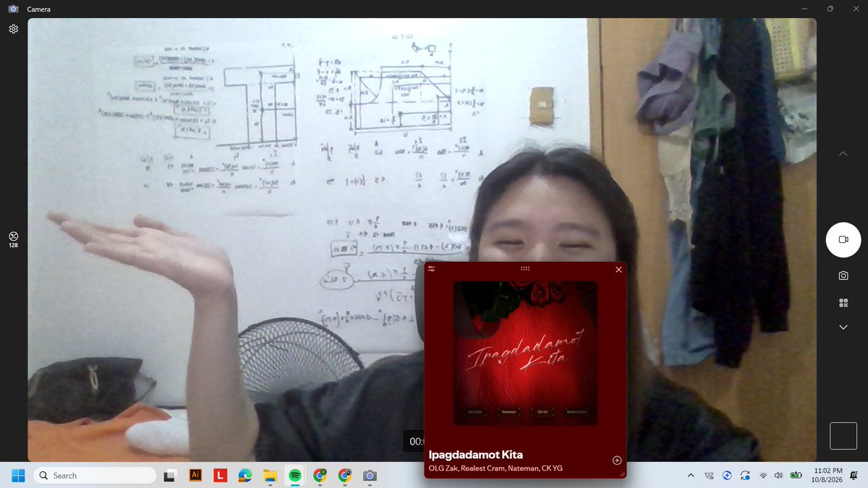The width and height of the screenshot is (868, 488).
Task: Open first Chrome profile on taskbar
Action: coord(320,476)
